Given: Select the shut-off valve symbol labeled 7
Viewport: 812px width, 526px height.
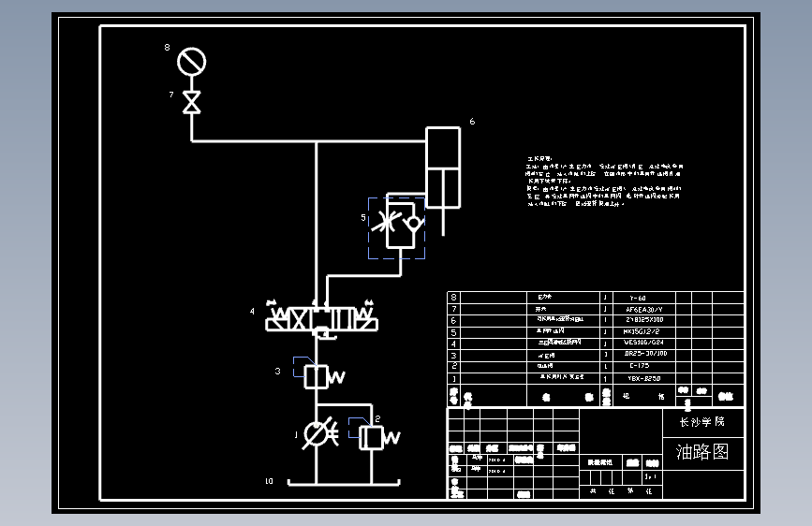Looking at the screenshot, I should coord(192,102).
